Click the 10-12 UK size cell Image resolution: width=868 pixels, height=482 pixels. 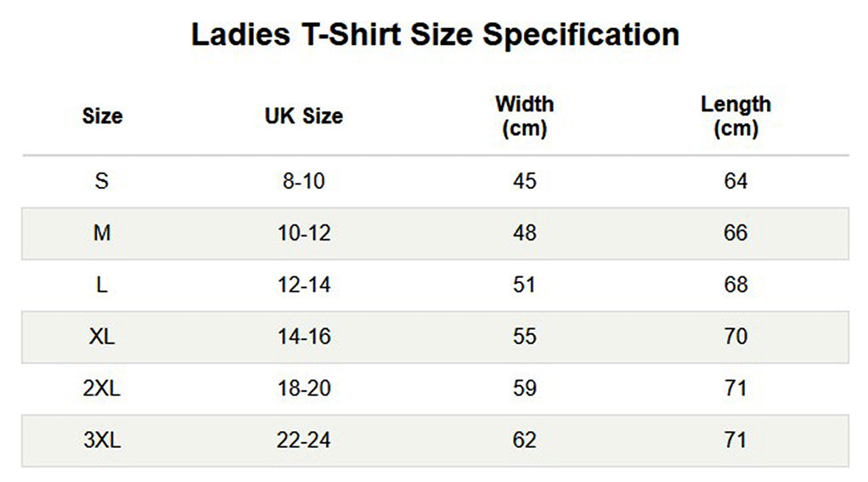click(x=304, y=233)
